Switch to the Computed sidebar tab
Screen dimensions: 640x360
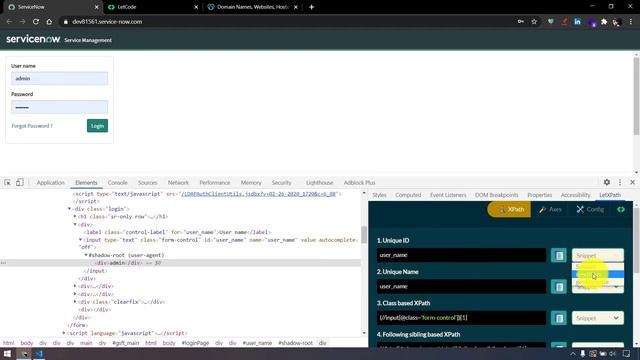[x=408, y=195]
